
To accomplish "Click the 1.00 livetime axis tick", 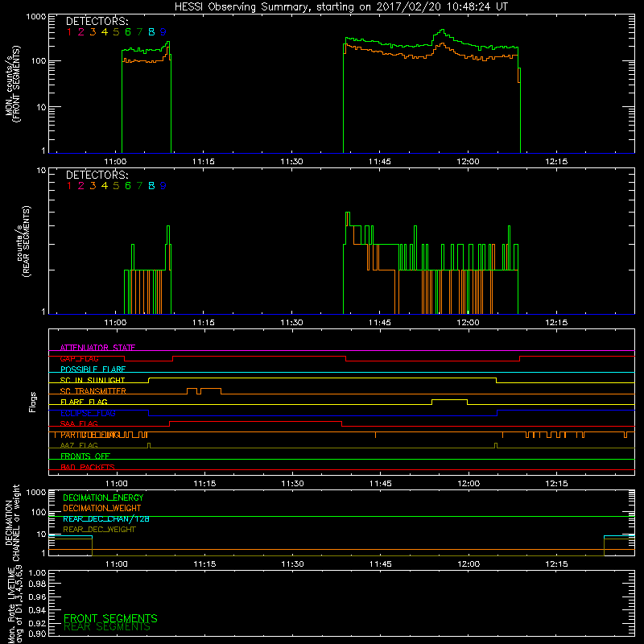I will [x=37, y=573].
